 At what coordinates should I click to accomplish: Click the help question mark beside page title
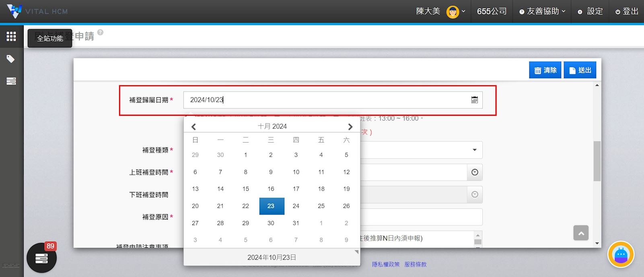point(100,32)
